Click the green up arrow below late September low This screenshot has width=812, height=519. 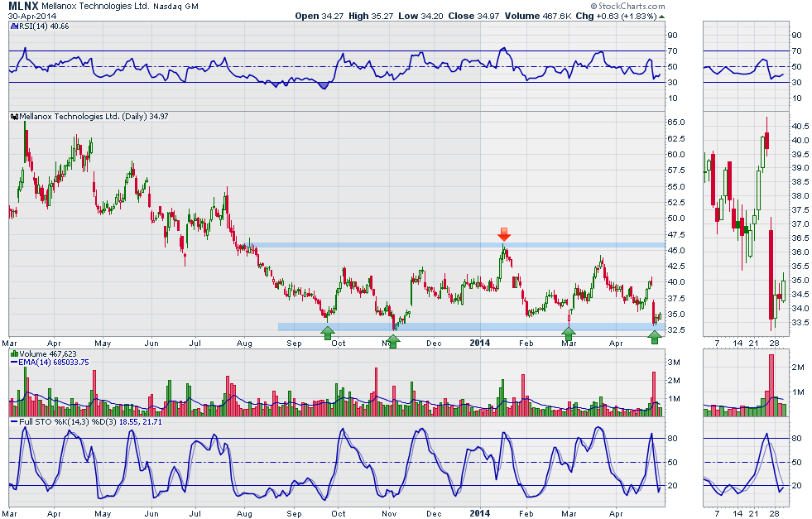[328, 333]
